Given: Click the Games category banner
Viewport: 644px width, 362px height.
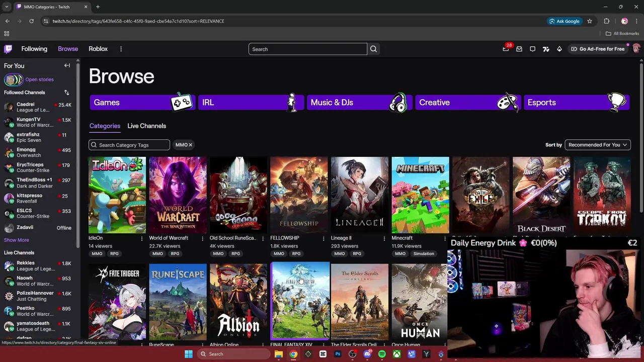Looking at the screenshot, I should [142, 103].
